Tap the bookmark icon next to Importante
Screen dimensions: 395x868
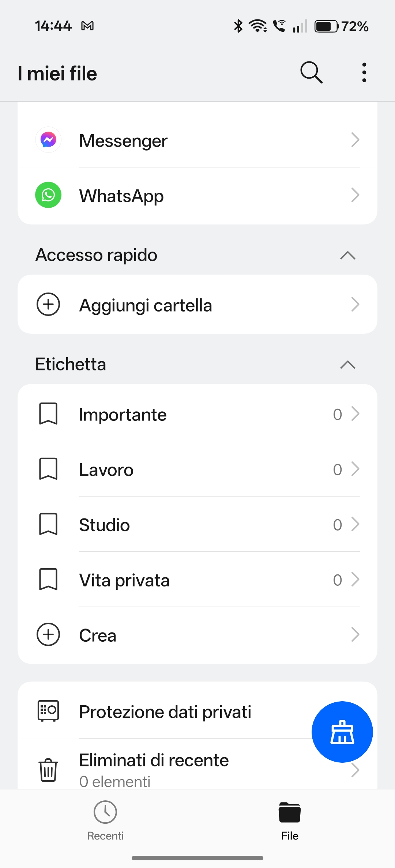(48, 414)
